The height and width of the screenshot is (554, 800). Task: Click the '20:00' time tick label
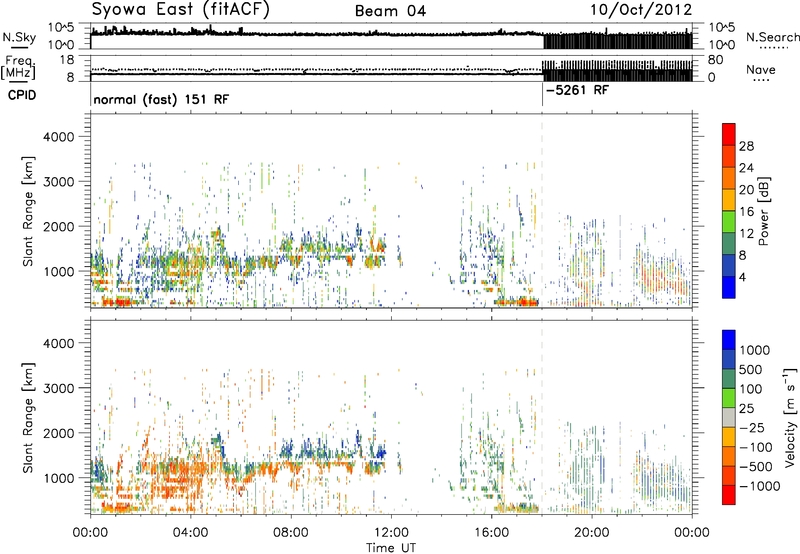click(592, 533)
